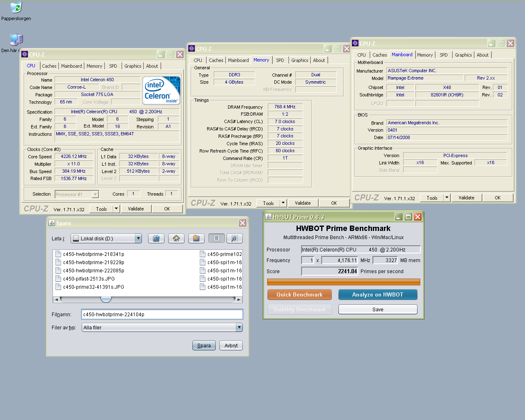Image resolution: width=525 pixels, height=420 pixels.
Task: Click horizontal scrollbar thumb in file list
Action: click(x=106, y=299)
